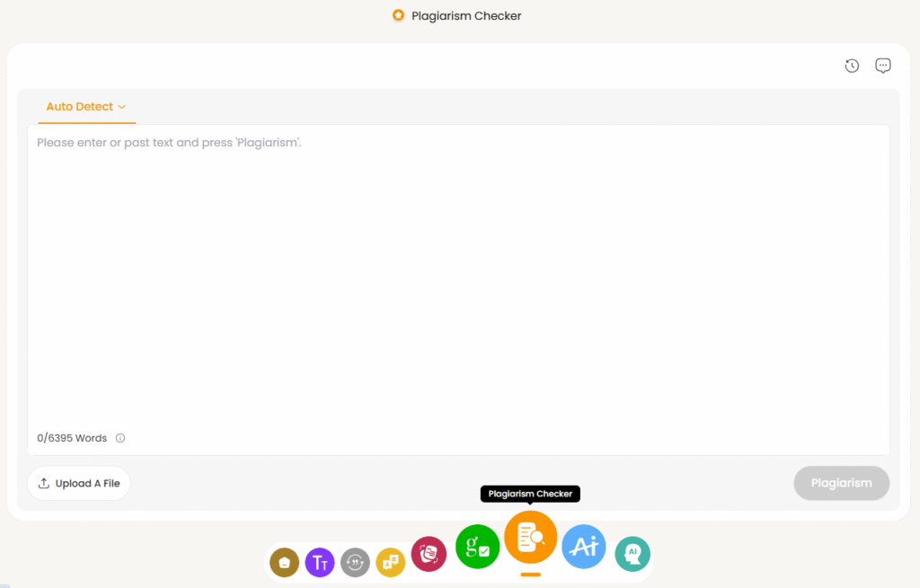
Task: Click the Plagiarism Checker page title
Action: point(466,16)
